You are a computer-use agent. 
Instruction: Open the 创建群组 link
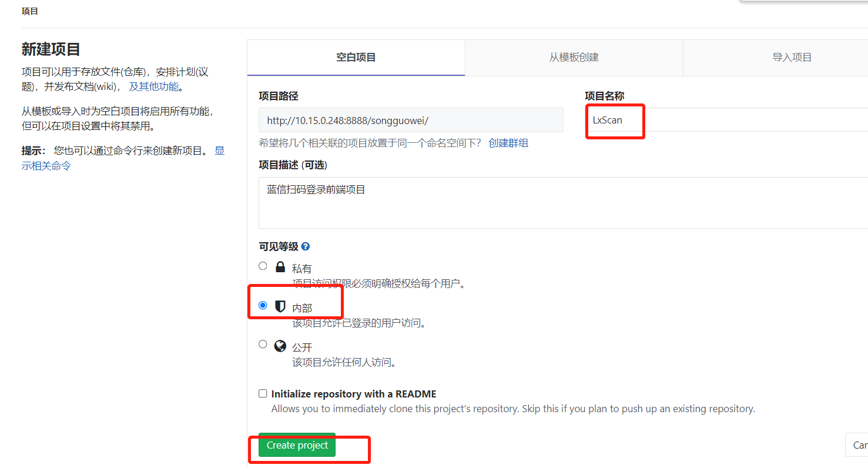point(508,143)
